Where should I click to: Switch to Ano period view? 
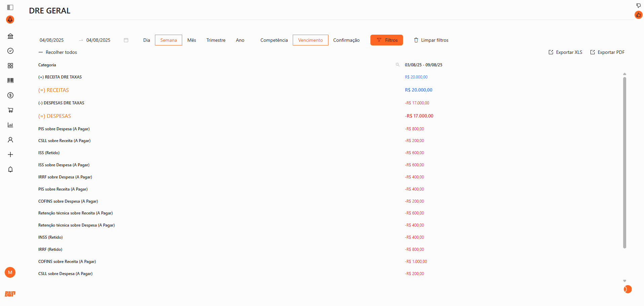[x=240, y=40]
